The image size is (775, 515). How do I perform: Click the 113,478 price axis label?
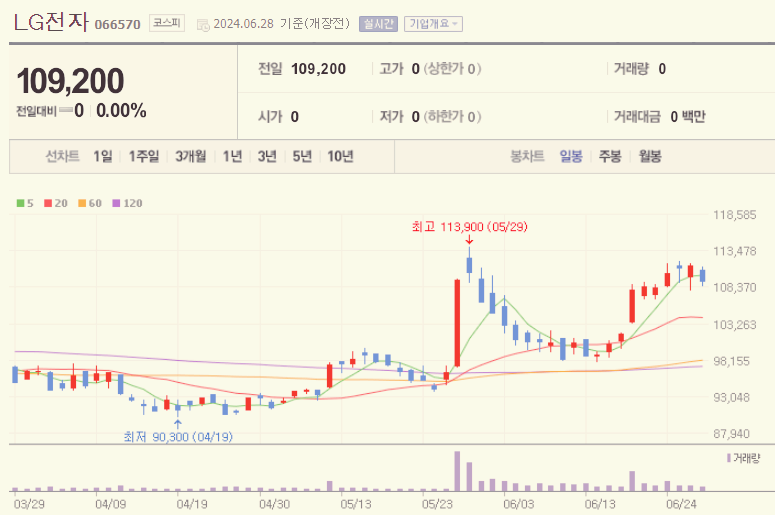pyautogui.click(x=734, y=251)
